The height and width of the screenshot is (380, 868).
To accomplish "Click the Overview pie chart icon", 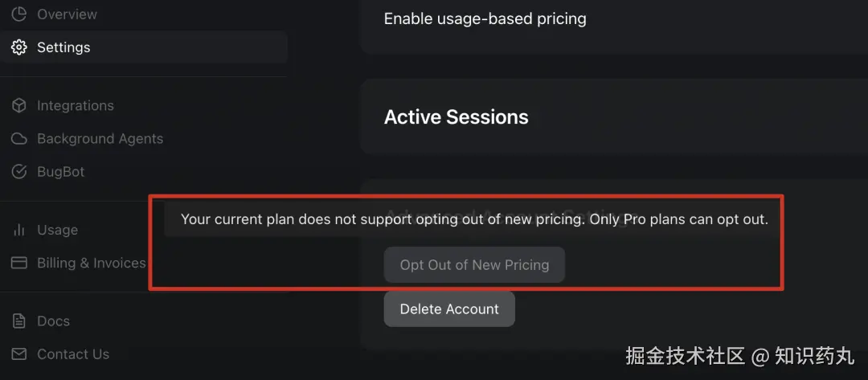I will click(19, 14).
